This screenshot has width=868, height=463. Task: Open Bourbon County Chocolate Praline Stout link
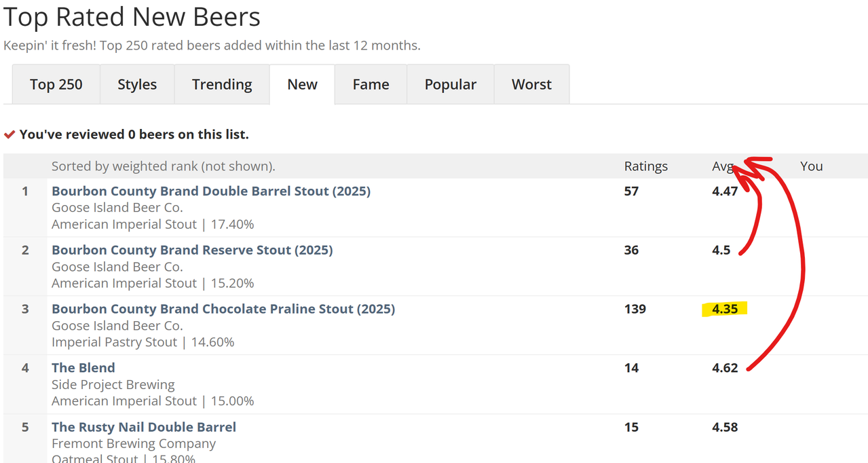coord(223,309)
